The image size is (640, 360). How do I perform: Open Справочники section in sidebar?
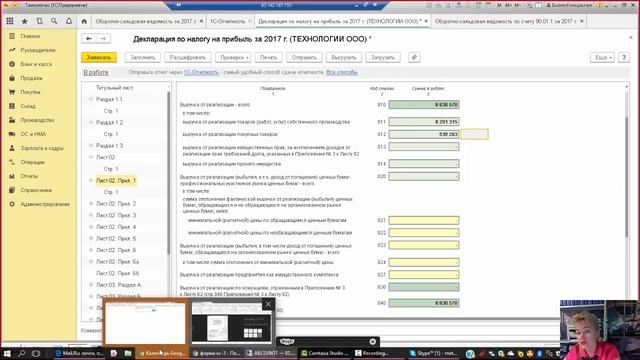click(36, 190)
